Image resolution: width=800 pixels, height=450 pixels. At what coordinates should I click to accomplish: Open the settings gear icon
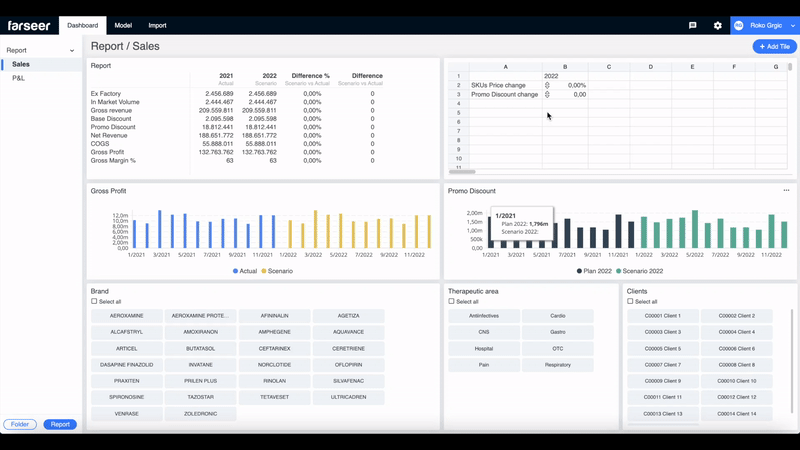(x=717, y=25)
